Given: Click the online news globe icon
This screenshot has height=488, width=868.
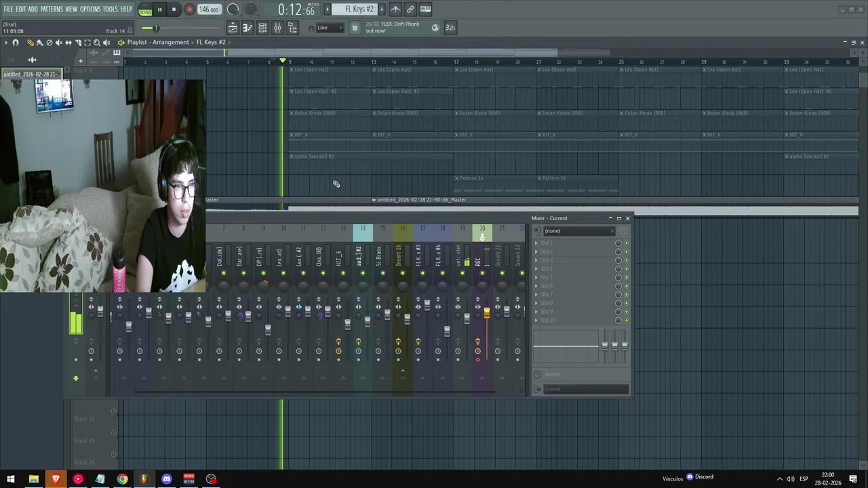Looking at the screenshot, I should pyautogui.click(x=435, y=28).
